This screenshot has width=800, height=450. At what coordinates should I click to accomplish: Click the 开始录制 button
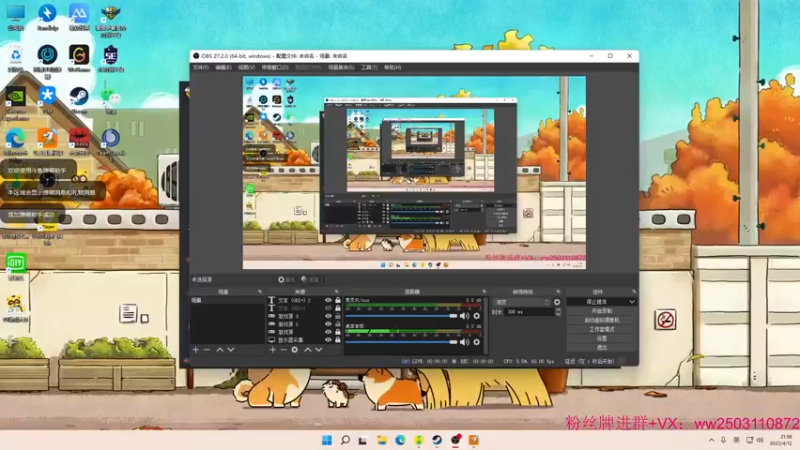click(602, 311)
